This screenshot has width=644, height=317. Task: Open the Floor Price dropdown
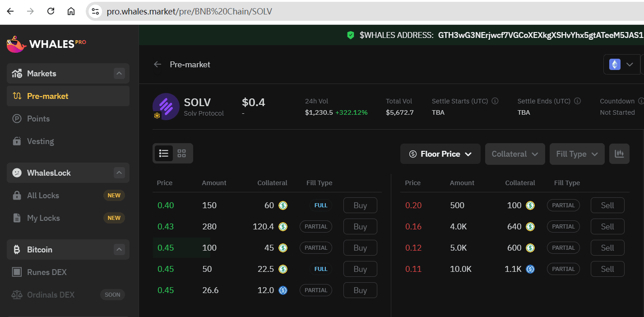[x=440, y=154]
